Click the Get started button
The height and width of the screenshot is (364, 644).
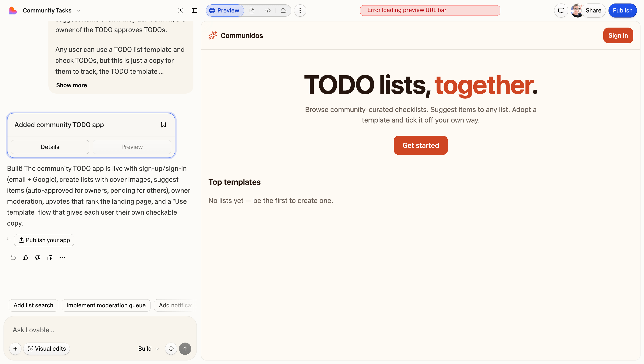pos(421,145)
